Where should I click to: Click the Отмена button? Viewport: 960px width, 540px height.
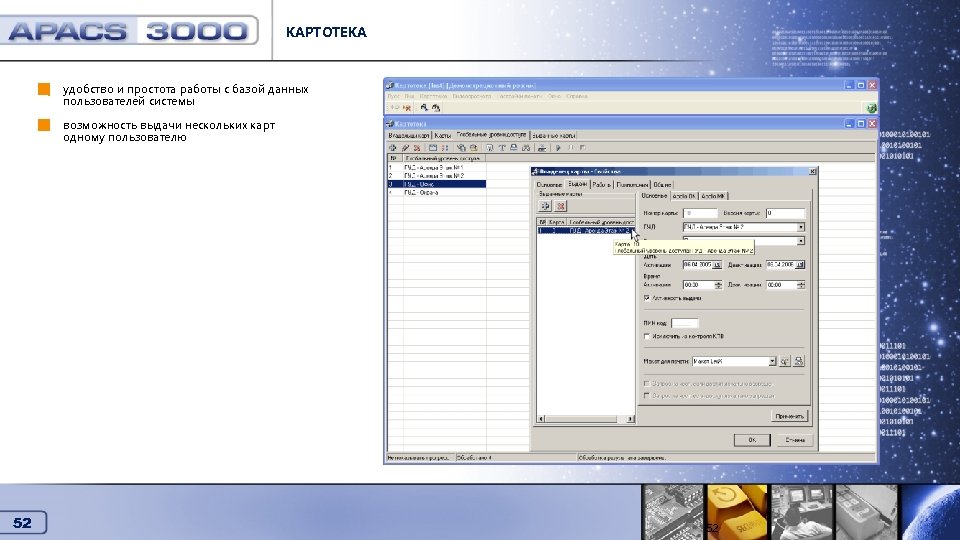click(794, 440)
